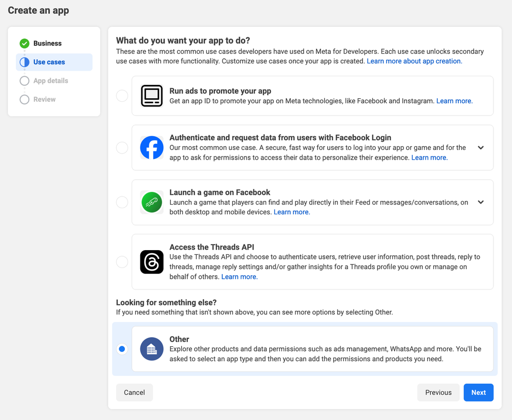Click the green game controller icon
Screen dimensions: 512x420
[x=152, y=203]
